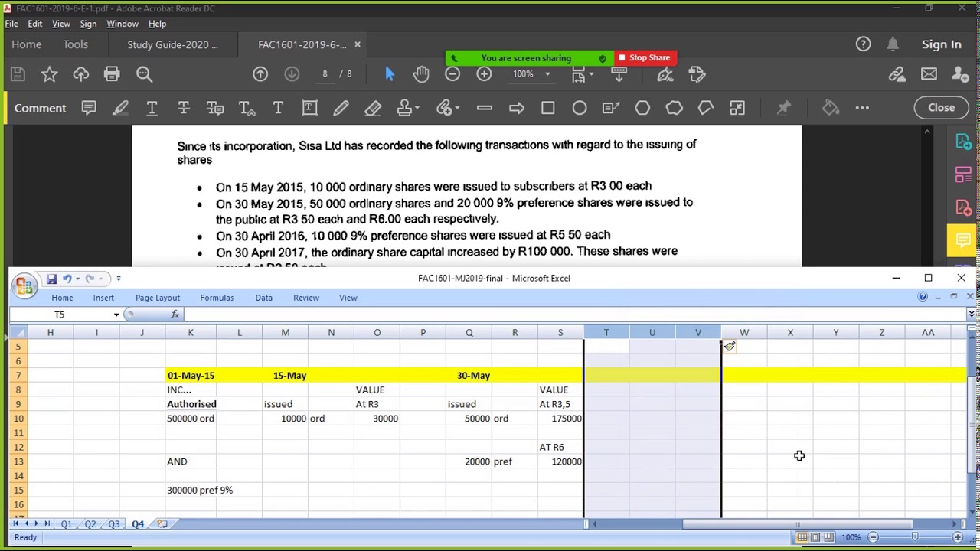
Task: Open the Excel Insert ribbon tab
Action: click(103, 298)
